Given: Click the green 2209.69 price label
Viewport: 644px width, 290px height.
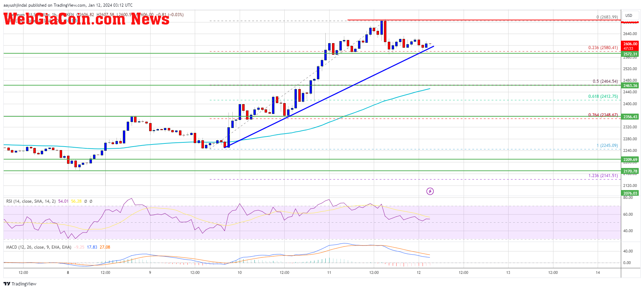Looking at the screenshot, I should [630, 160].
